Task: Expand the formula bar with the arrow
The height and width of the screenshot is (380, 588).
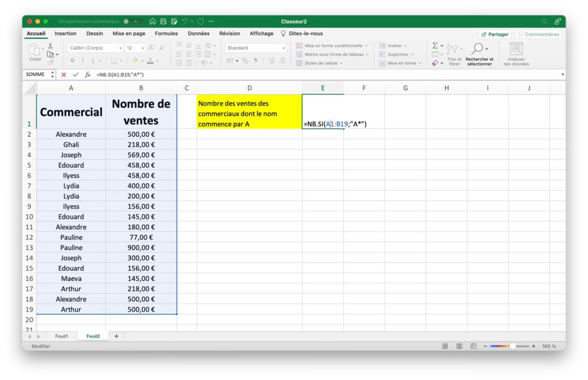Action: [562, 75]
